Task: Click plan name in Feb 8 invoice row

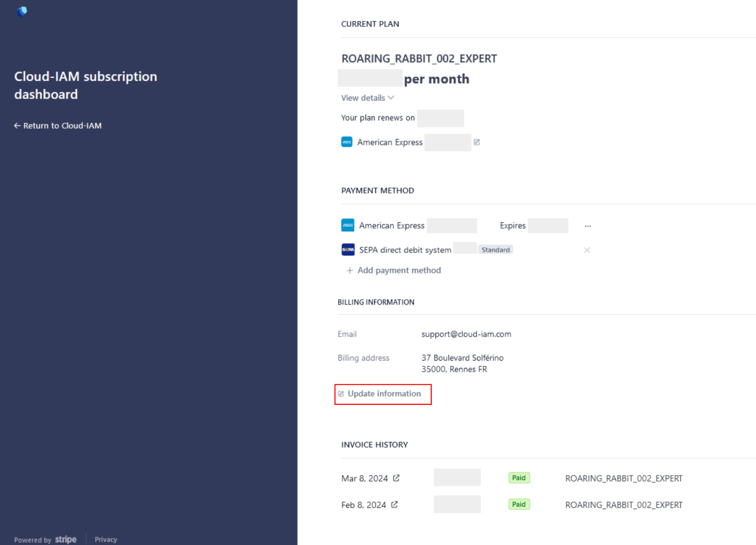Action: tap(624, 505)
